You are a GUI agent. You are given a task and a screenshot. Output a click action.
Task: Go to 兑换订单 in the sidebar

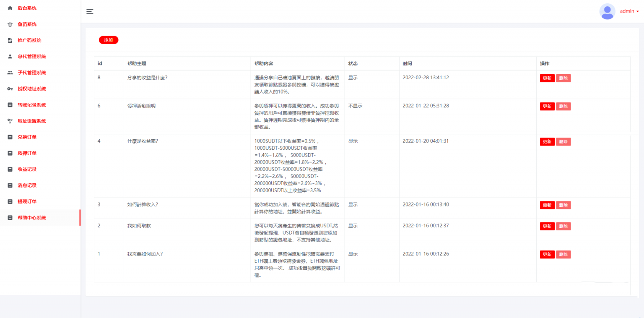click(x=27, y=137)
